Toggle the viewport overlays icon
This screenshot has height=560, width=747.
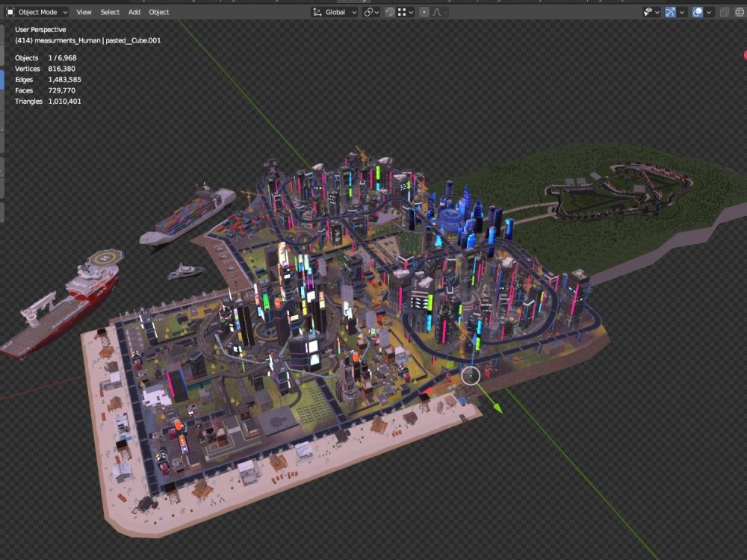point(697,11)
